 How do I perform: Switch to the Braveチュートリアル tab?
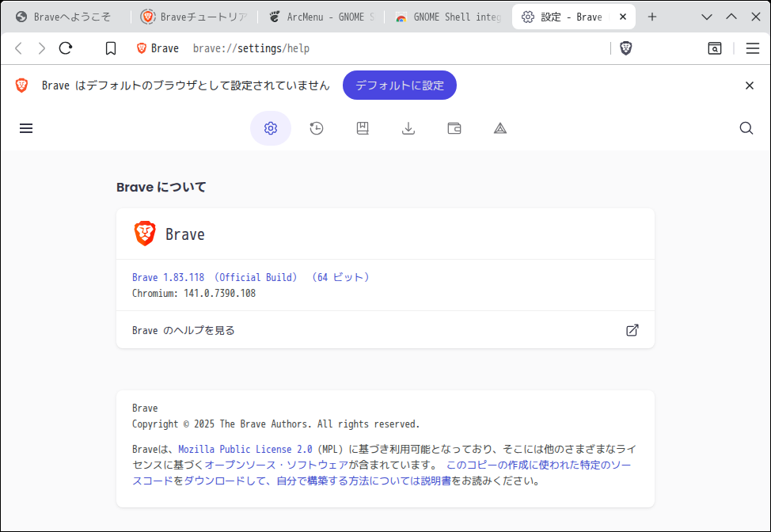pos(194,17)
